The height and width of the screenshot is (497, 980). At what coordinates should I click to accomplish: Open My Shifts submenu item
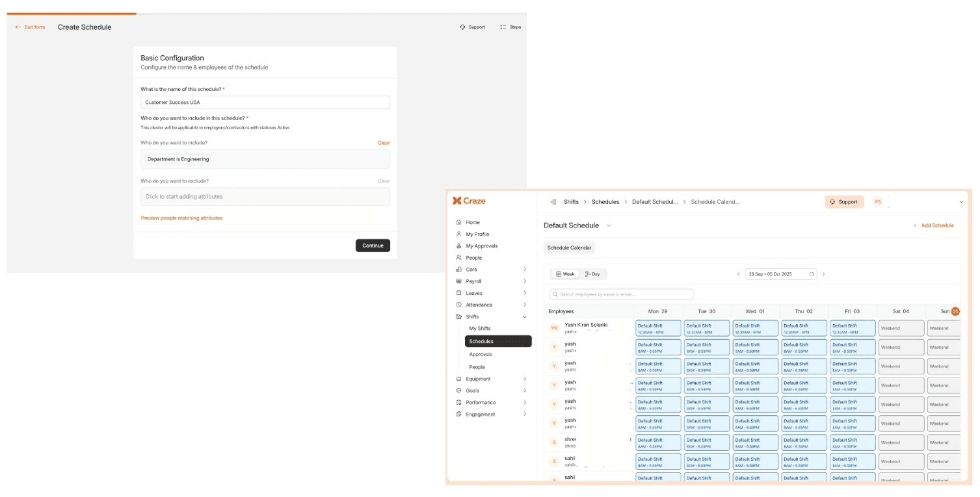[x=480, y=329]
